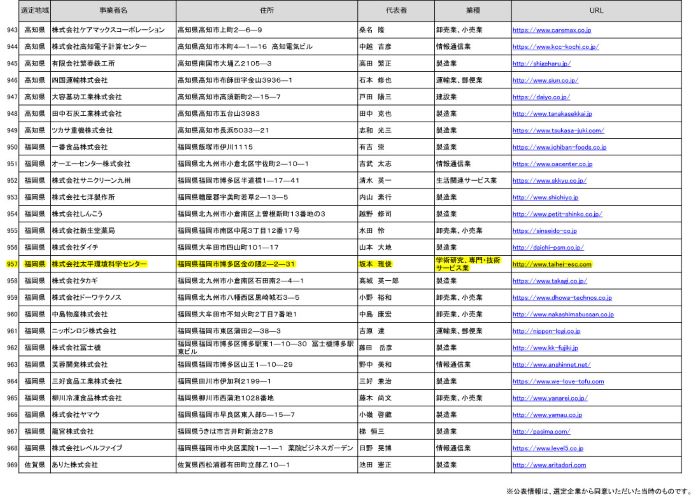Follow the URL link in row 963
This screenshot has height=498, width=700.
pos(551,365)
